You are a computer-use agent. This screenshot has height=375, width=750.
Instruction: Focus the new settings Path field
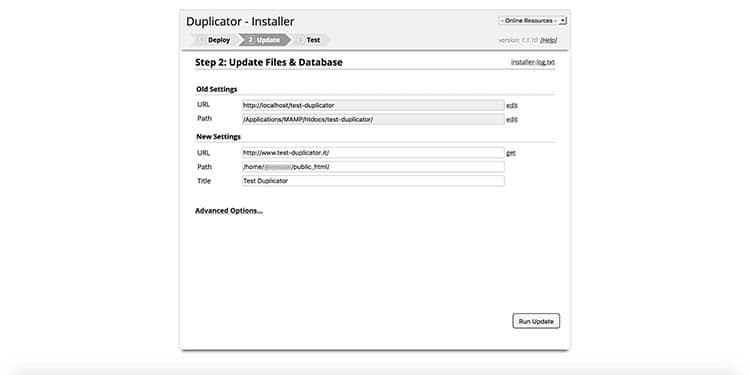coord(373,167)
